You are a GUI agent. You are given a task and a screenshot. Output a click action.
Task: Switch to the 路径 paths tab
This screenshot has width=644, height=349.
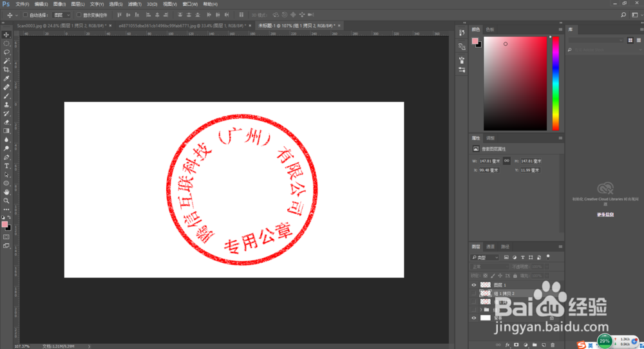pyautogui.click(x=505, y=247)
